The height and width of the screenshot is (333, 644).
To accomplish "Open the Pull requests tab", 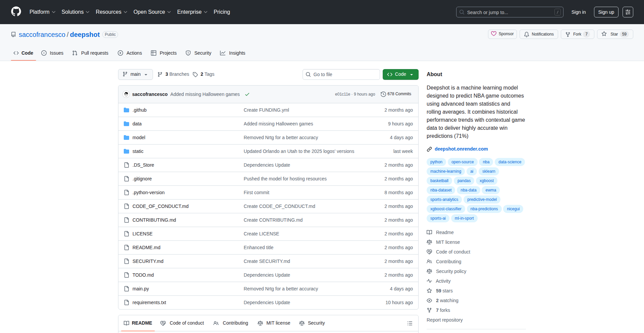I will [90, 53].
